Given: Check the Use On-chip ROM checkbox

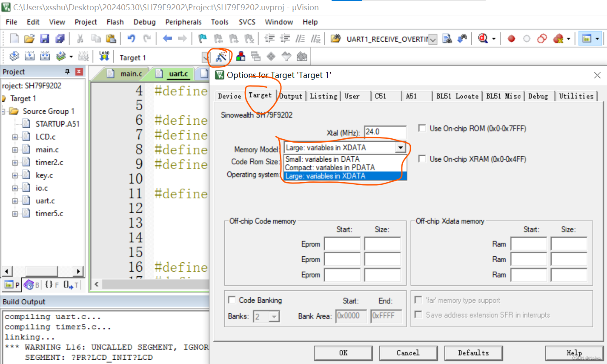Looking at the screenshot, I should 422,128.
